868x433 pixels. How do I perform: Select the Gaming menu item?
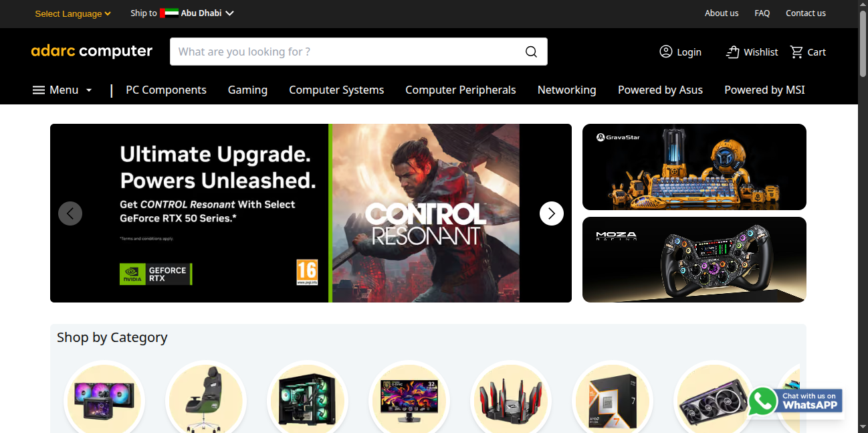[x=247, y=90]
